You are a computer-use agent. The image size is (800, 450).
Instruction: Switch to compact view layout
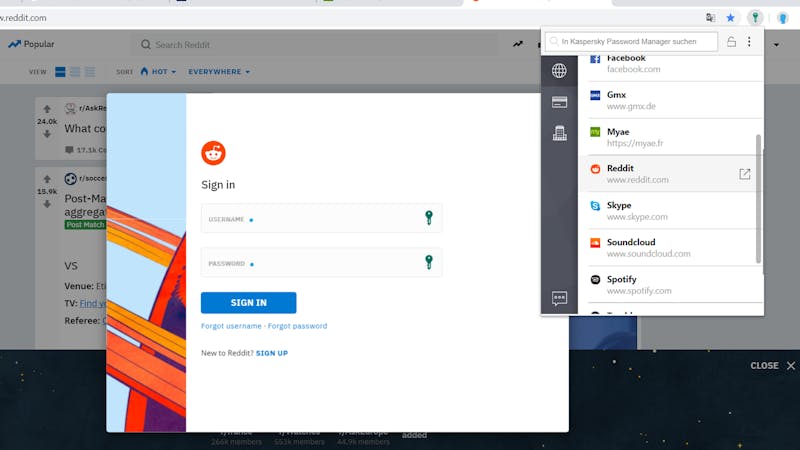[x=90, y=72]
